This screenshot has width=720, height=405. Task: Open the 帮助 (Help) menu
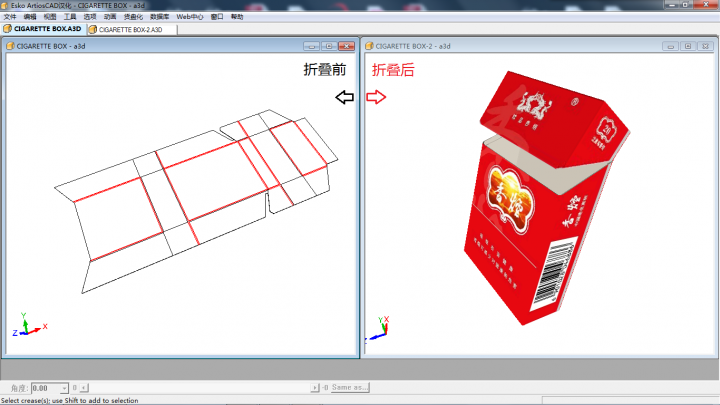237,17
